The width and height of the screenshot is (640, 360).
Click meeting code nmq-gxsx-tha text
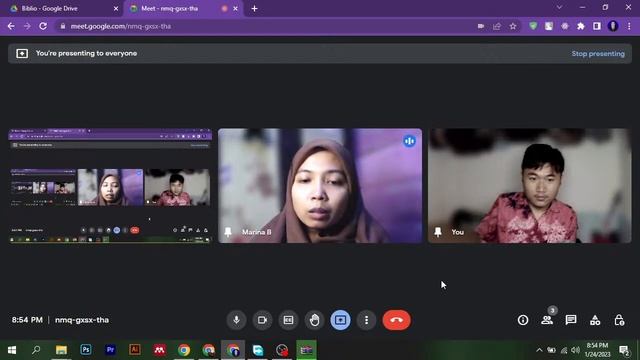click(x=82, y=320)
